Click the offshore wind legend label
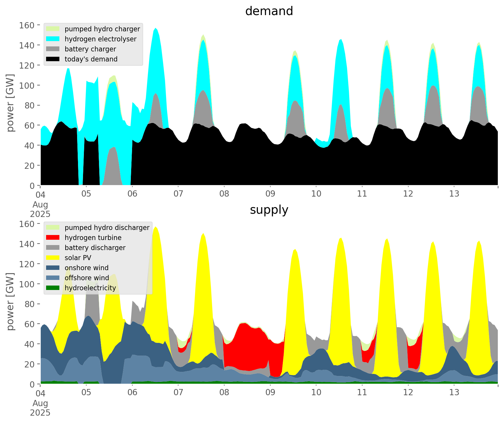This screenshot has width=504, height=423. 87,278
